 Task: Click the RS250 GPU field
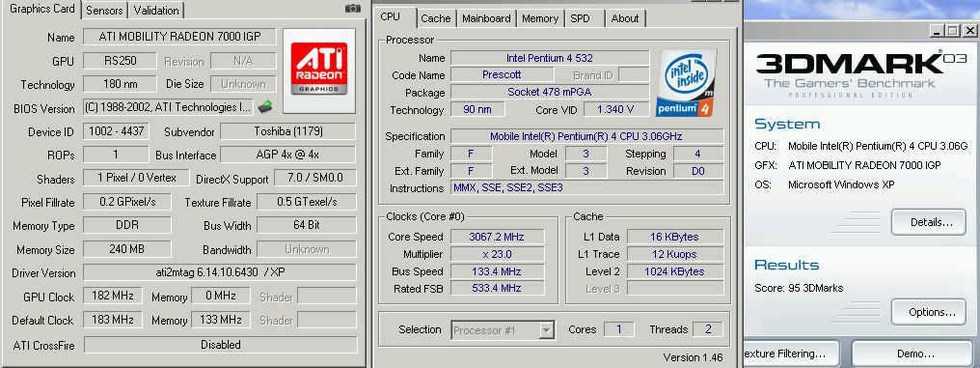coord(119,61)
